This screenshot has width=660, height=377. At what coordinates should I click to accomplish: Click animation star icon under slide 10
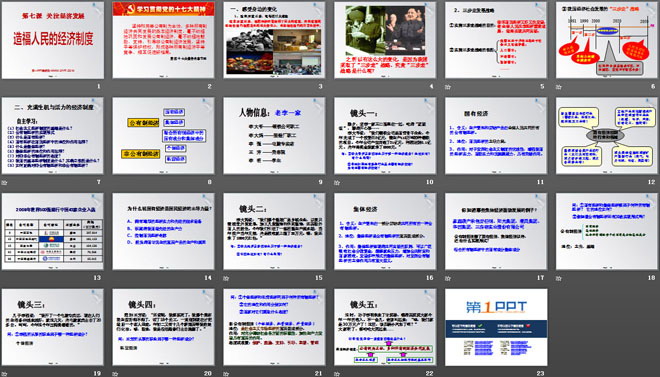(337, 182)
